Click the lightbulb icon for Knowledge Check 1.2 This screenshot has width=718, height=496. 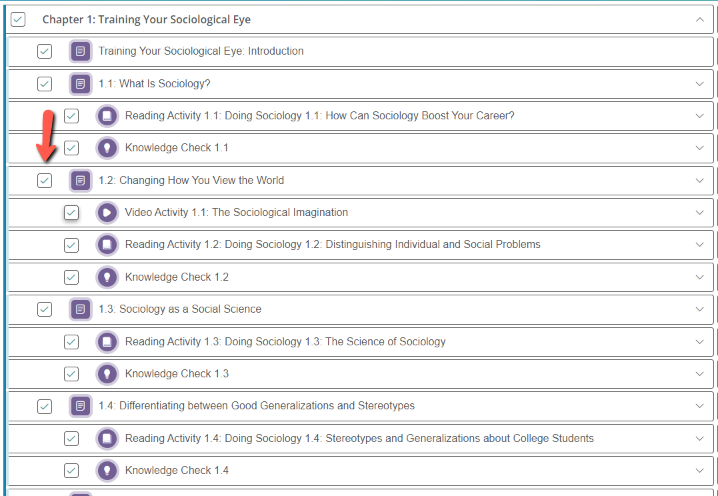tap(107, 277)
